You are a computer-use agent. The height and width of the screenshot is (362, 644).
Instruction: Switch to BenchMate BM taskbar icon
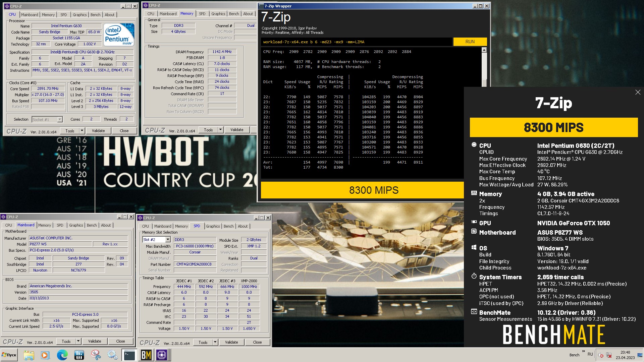point(146,355)
